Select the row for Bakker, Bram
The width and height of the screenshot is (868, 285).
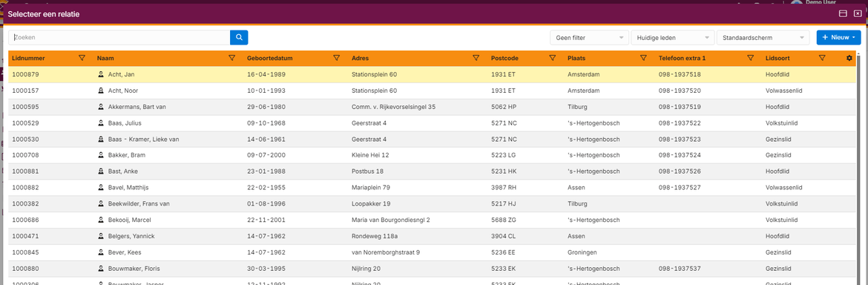432,156
